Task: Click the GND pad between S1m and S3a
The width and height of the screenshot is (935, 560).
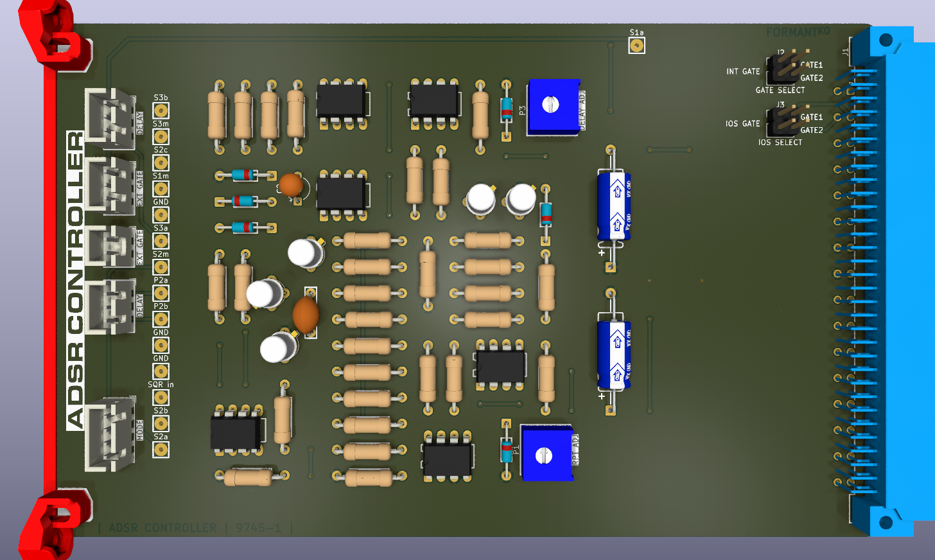Action: (x=161, y=214)
